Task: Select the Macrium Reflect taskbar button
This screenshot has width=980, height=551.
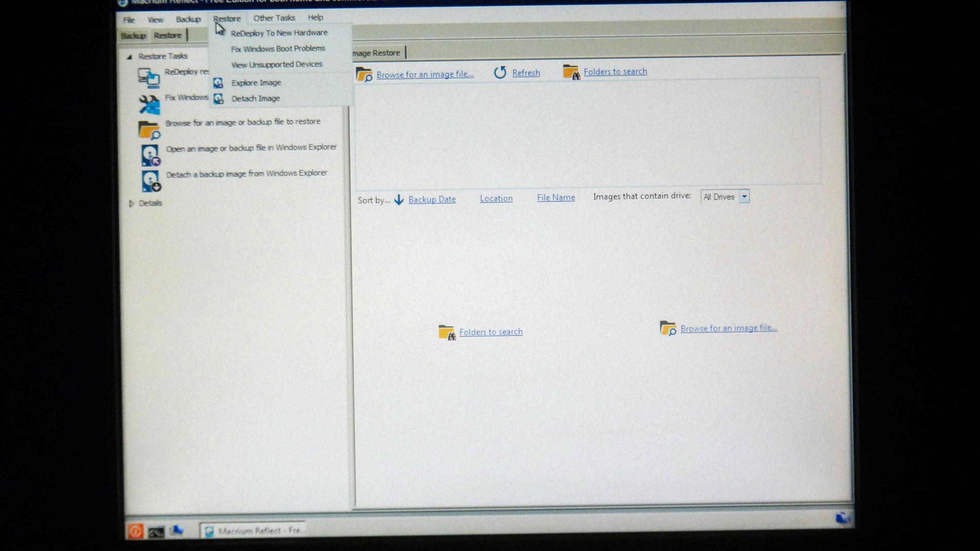Action: pos(253,531)
